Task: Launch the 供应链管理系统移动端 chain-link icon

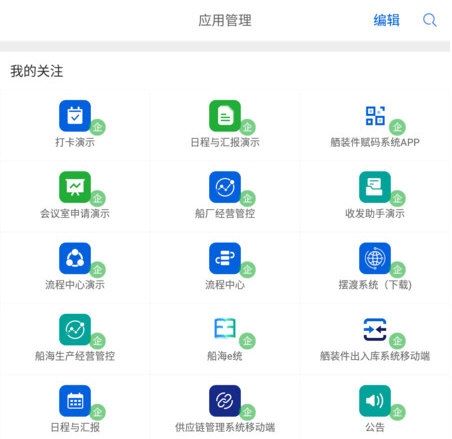Action: click(225, 401)
